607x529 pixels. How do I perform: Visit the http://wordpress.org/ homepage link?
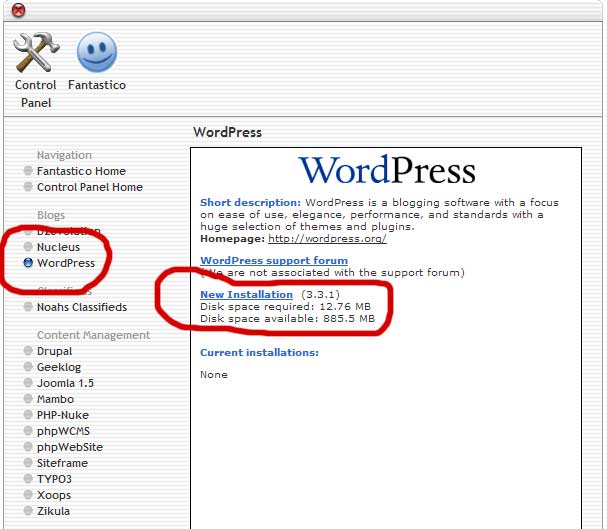327,238
